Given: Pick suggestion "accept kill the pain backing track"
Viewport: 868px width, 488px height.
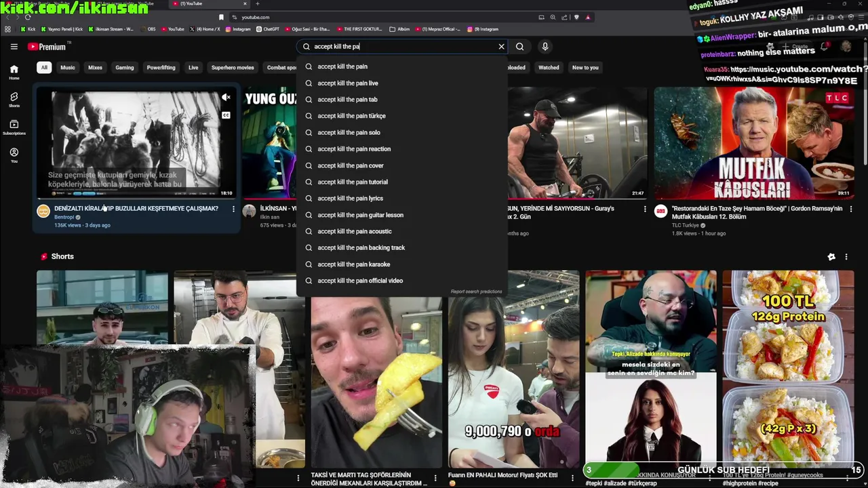Looking at the screenshot, I should click(x=402, y=247).
